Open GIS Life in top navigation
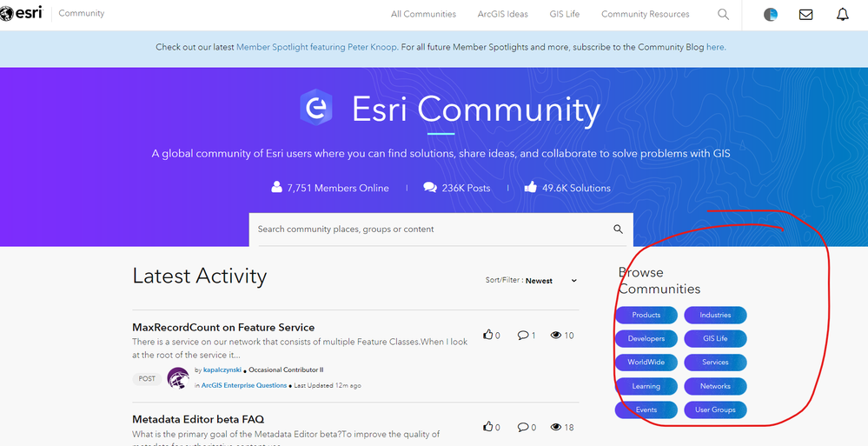 (x=565, y=15)
